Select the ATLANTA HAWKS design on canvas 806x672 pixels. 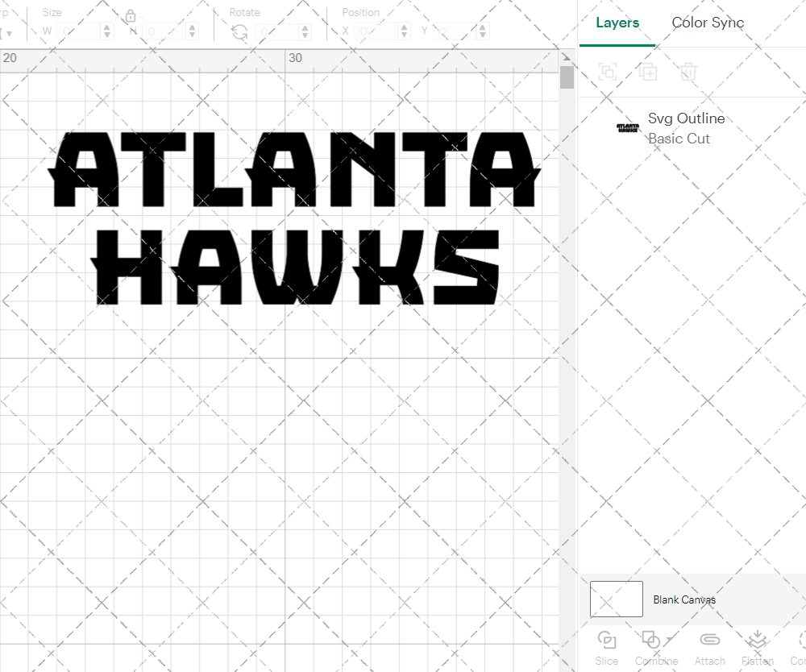[x=294, y=218]
